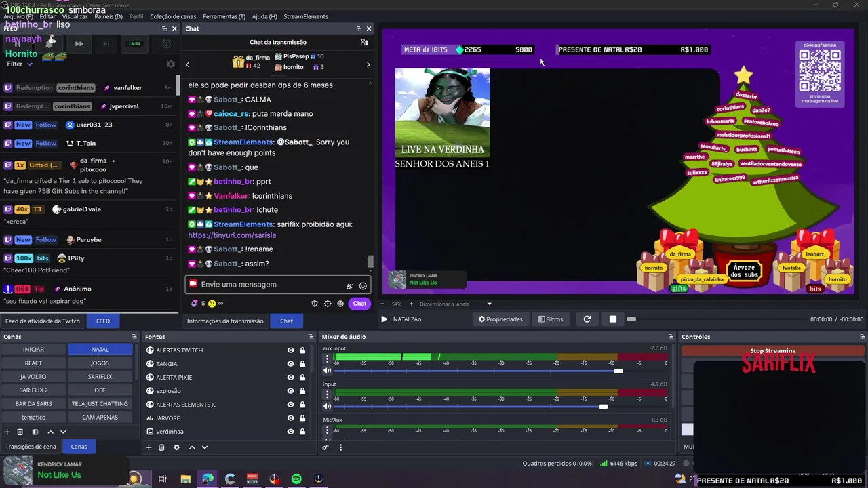Open input channel options menu

(x=327, y=394)
